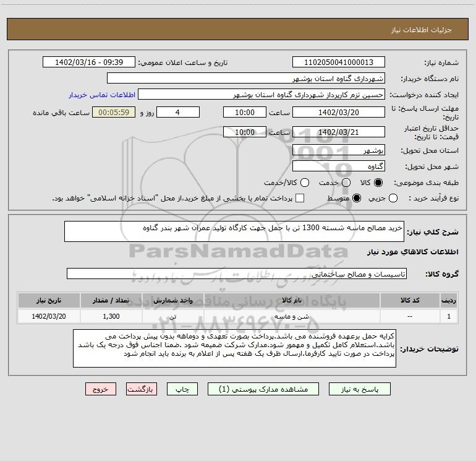Click the ردیف column header
Screen dimensions: 476x461
449,300
